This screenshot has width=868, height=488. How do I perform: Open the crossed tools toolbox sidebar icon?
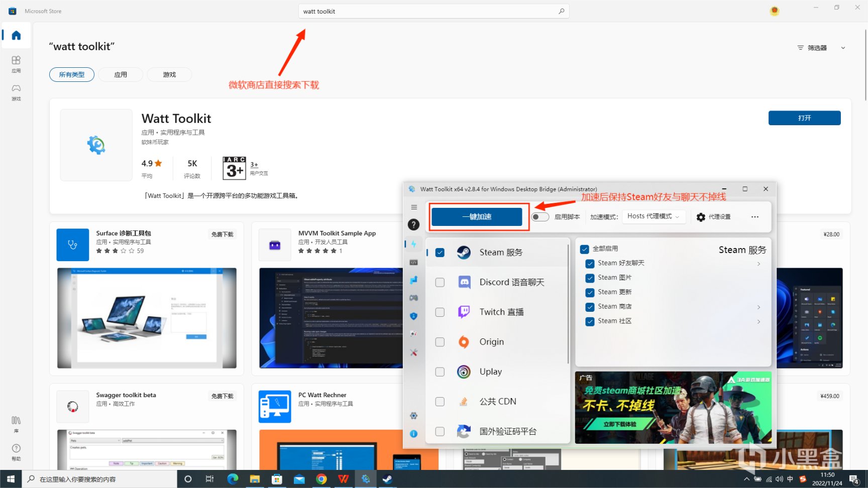tap(413, 352)
